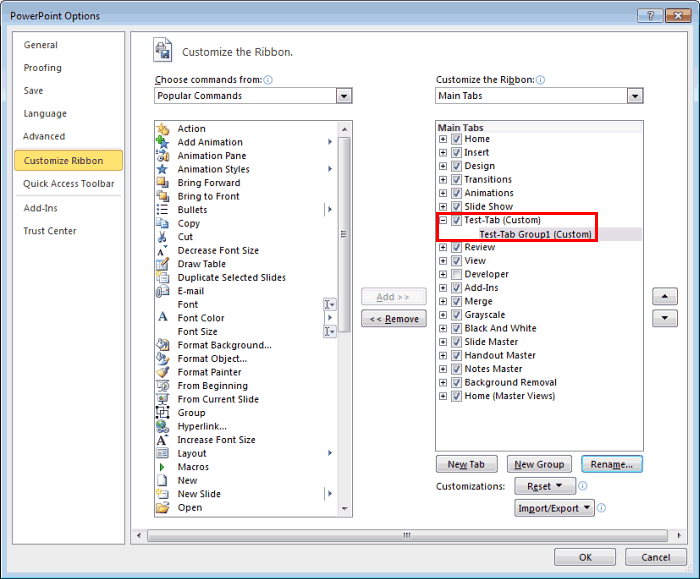Image resolution: width=700 pixels, height=579 pixels.
Task: Open the Reset dropdown button
Action: click(545, 486)
